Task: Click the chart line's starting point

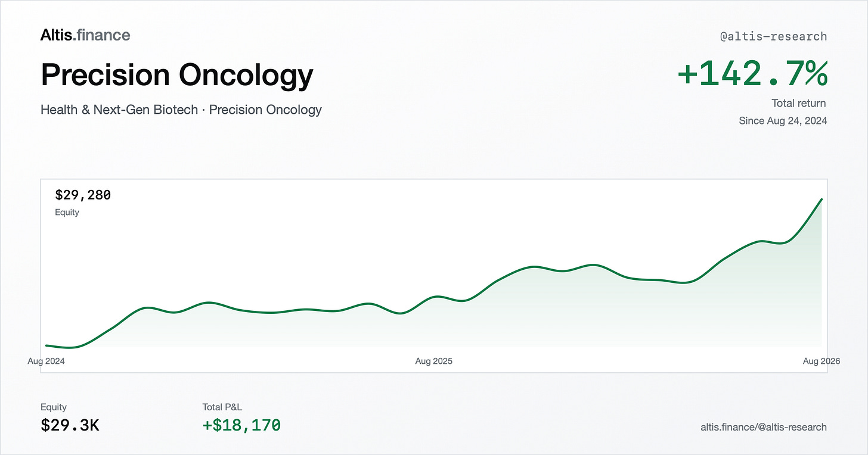Action: tap(46, 345)
